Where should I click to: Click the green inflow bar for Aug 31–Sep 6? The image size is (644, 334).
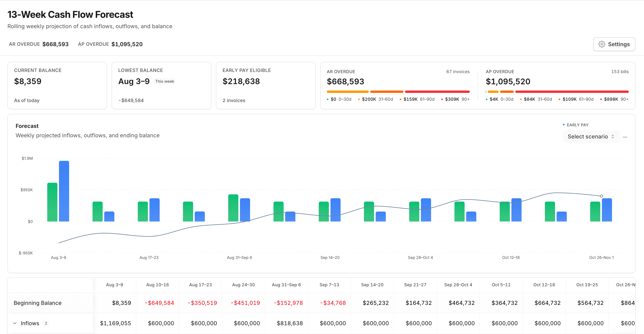(x=233, y=208)
